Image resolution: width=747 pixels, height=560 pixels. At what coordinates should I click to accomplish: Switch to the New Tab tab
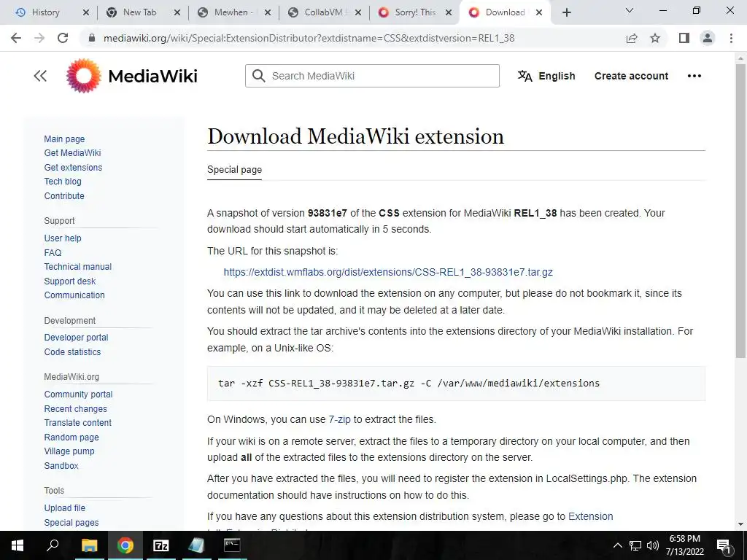tap(139, 12)
